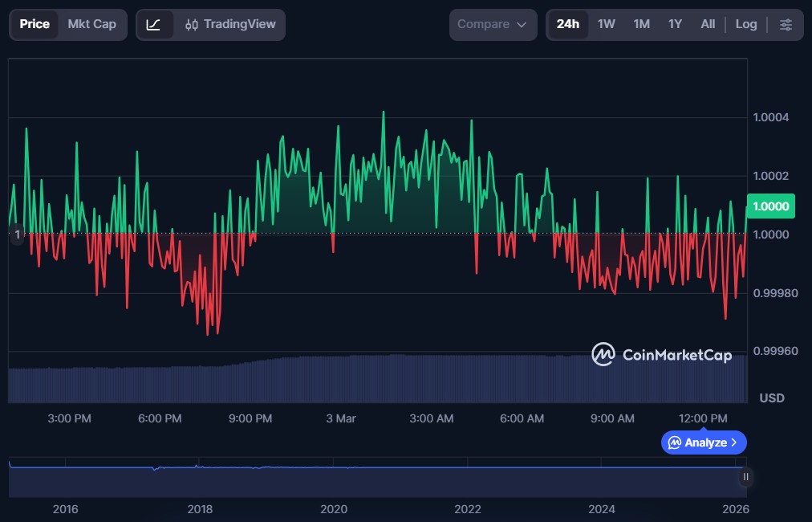Toggle Log scale on the chart
The image size is (812, 522).
[x=745, y=24]
